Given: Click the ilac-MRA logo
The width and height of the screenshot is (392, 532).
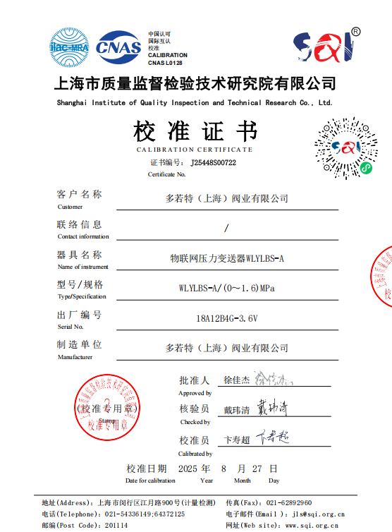Looking at the screenshot, I should [69, 47].
